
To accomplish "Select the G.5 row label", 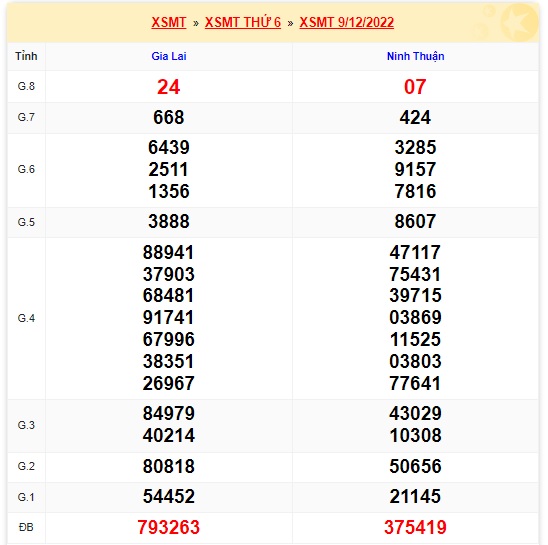I will click(x=26, y=222).
